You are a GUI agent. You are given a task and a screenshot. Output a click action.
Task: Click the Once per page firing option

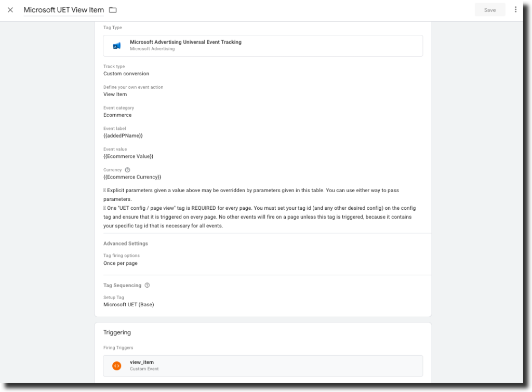(x=121, y=263)
